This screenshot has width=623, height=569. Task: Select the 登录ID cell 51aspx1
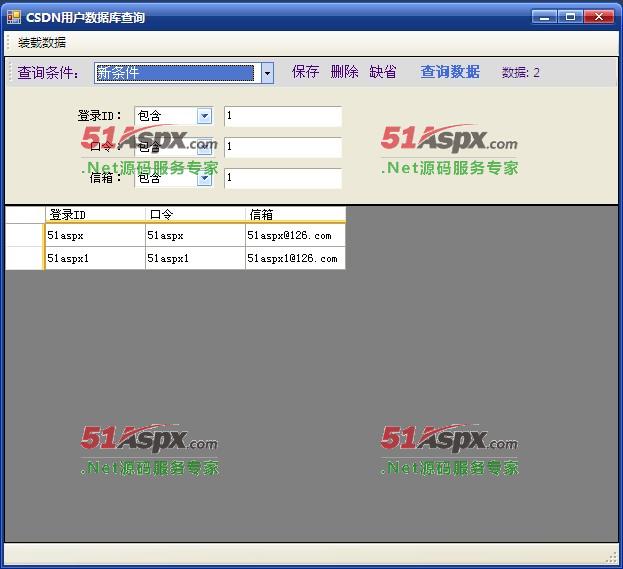(x=95, y=258)
